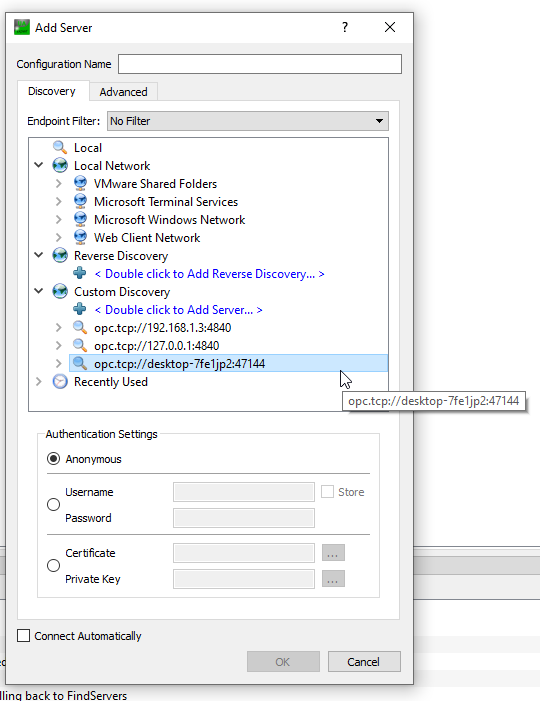The height and width of the screenshot is (701, 540).
Task: Expand the Recently Used tree node
Action: [39, 381]
